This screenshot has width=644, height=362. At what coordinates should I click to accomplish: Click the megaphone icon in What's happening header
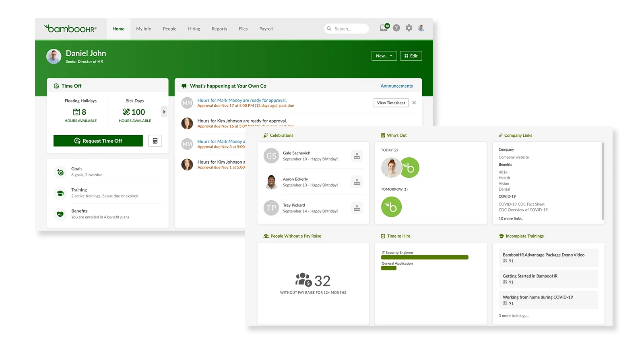pos(184,86)
